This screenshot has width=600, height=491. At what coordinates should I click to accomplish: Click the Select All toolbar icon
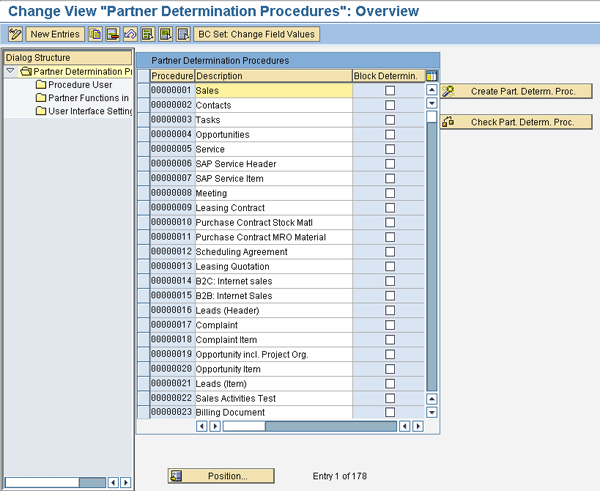pos(148,34)
